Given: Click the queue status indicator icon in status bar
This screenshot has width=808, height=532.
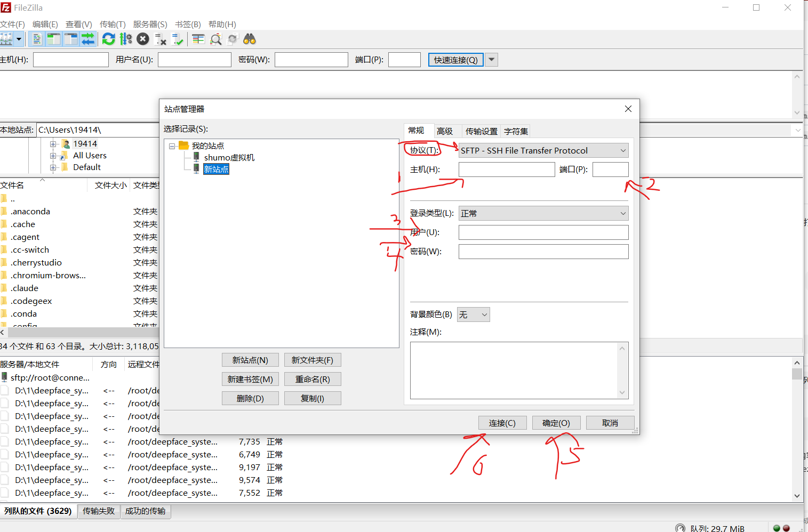Looking at the screenshot, I should 680,528.
